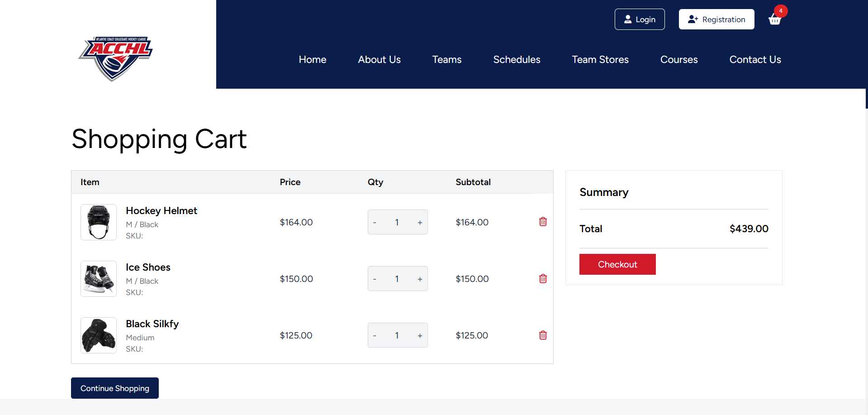Increase Black Silkfy quantity with the plus button
868x415 pixels.
pos(420,335)
